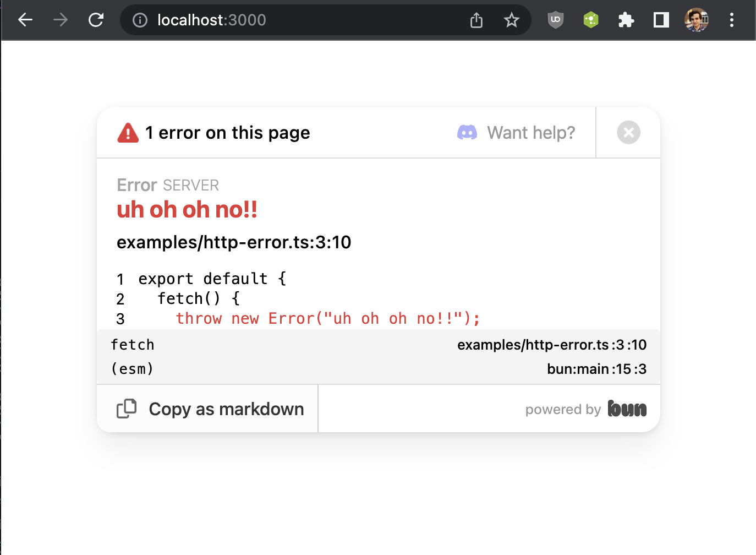
Task: Click Copy as markdown button
Action: [208, 409]
